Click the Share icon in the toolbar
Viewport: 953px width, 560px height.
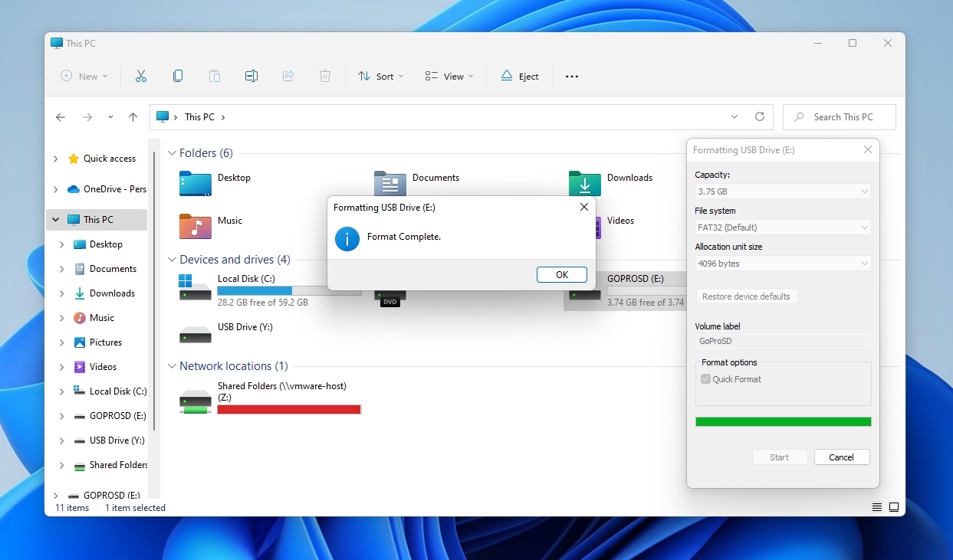pos(288,76)
